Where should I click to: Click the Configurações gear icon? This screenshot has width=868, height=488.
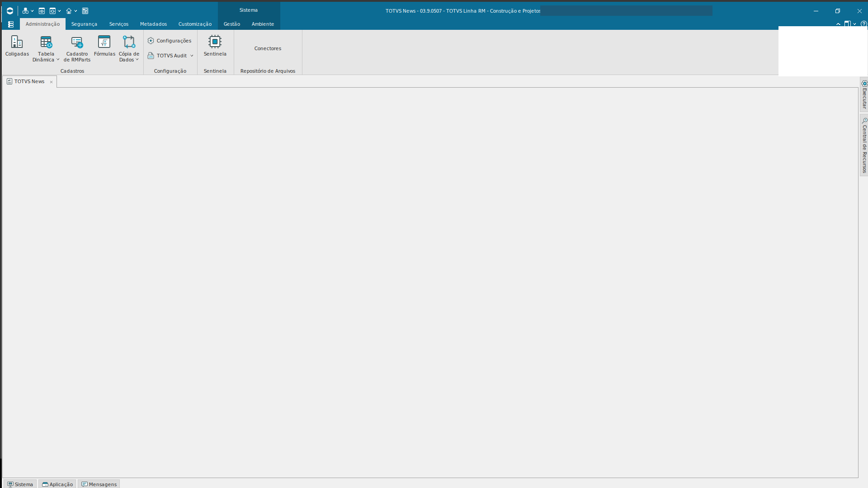coord(151,41)
